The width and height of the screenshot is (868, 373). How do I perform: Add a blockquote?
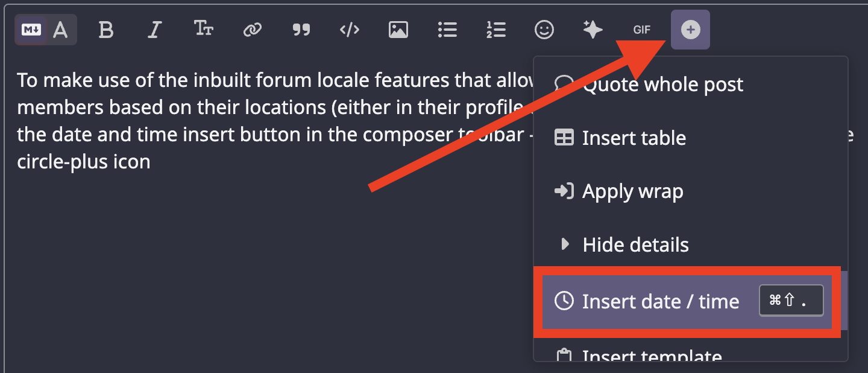pos(301,30)
